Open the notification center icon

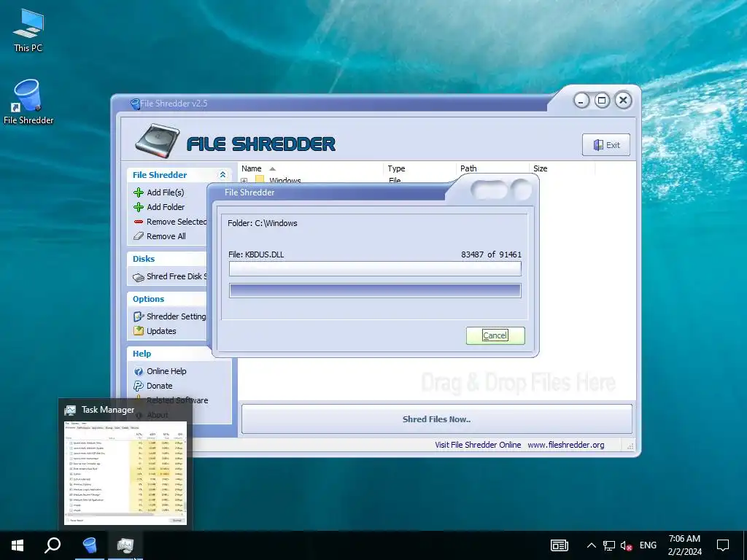[x=723, y=545]
